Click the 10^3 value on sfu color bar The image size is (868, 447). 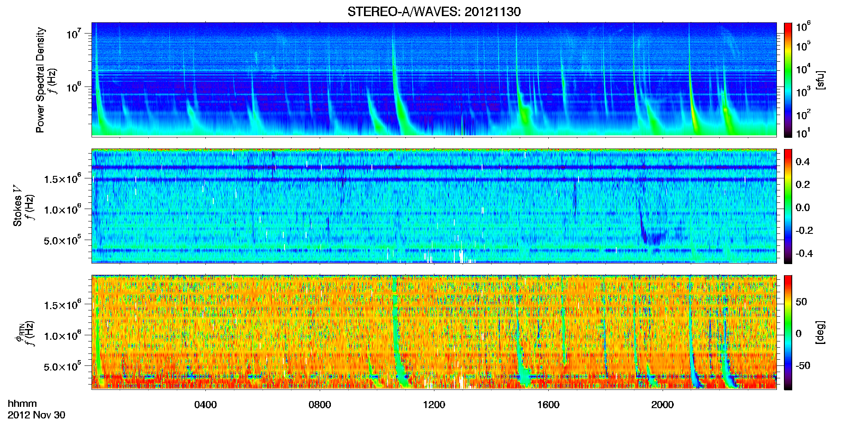[x=803, y=91]
